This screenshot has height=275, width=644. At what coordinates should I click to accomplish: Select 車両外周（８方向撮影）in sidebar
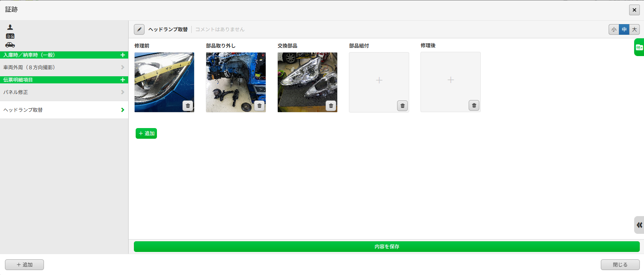click(64, 67)
